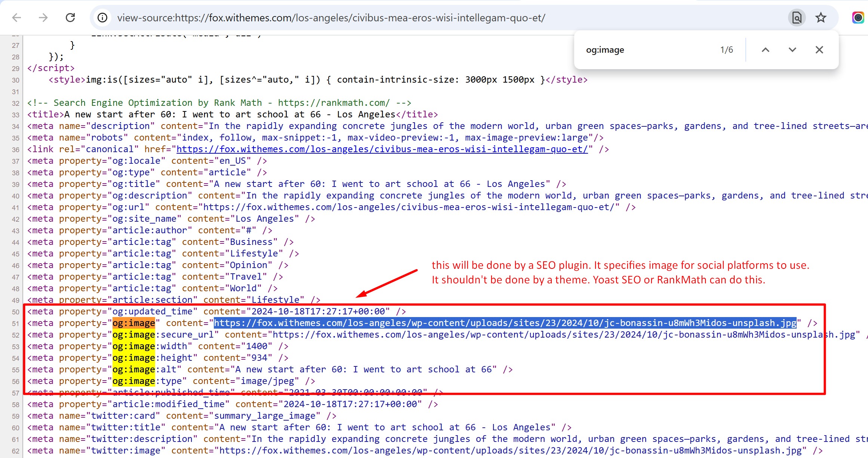Image resolution: width=868 pixels, height=458 pixels.
Task: Click article:tag content Travel
Action: [x=246, y=277]
